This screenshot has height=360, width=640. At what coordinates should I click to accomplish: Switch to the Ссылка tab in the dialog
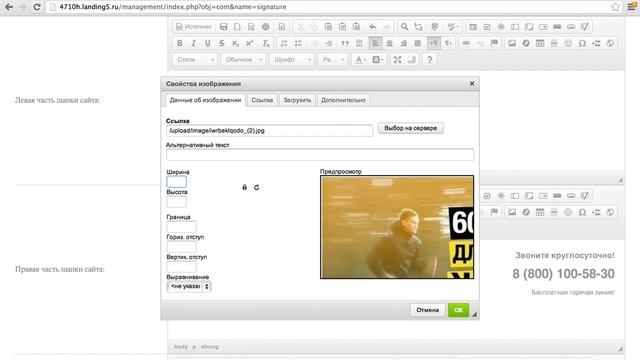(262, 100)
